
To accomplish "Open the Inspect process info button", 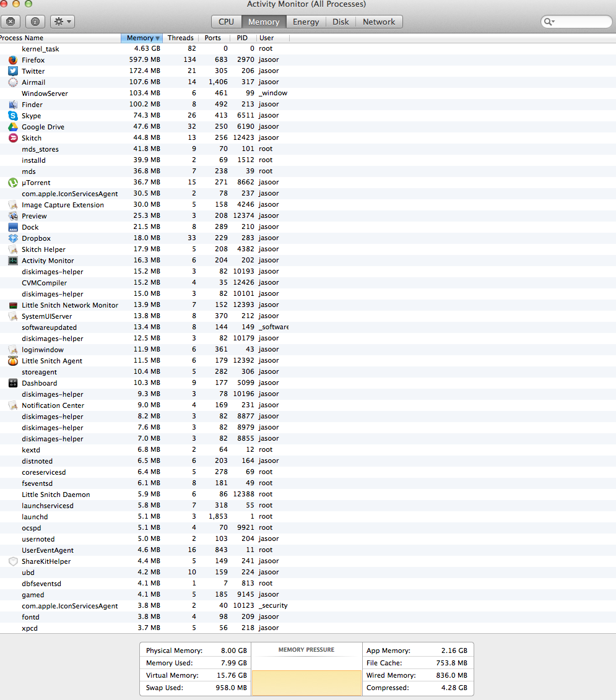I will (x=35, y=22).
